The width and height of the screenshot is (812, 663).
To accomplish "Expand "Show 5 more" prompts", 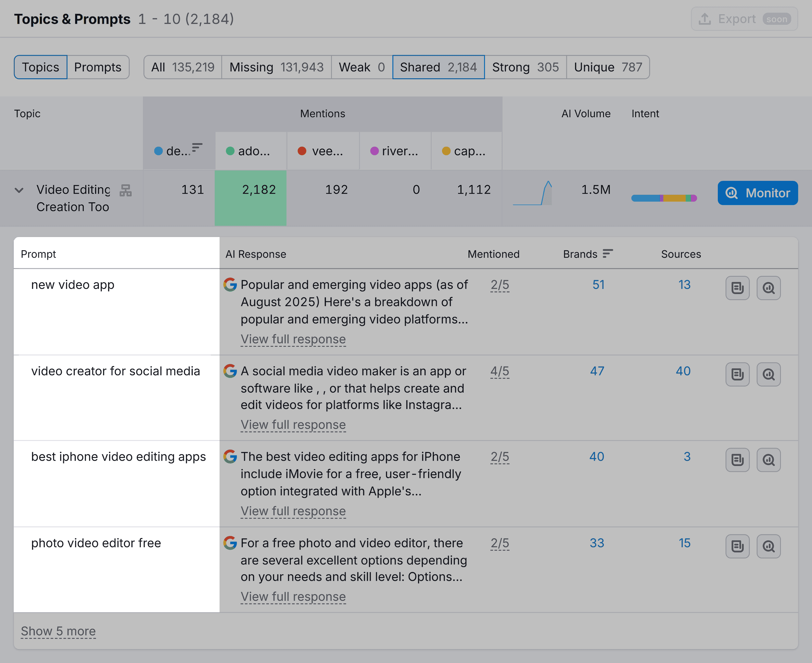I will (58, 631).
